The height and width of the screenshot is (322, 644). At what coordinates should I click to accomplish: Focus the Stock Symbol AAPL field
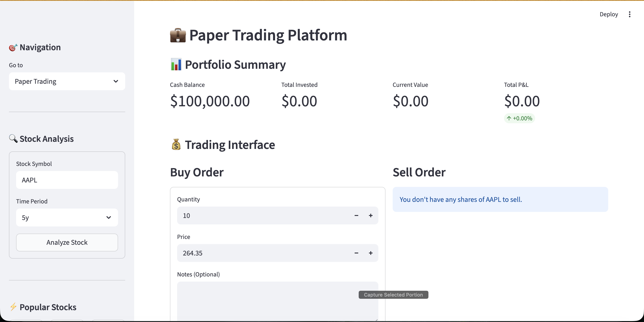click(x=67, y=180)
